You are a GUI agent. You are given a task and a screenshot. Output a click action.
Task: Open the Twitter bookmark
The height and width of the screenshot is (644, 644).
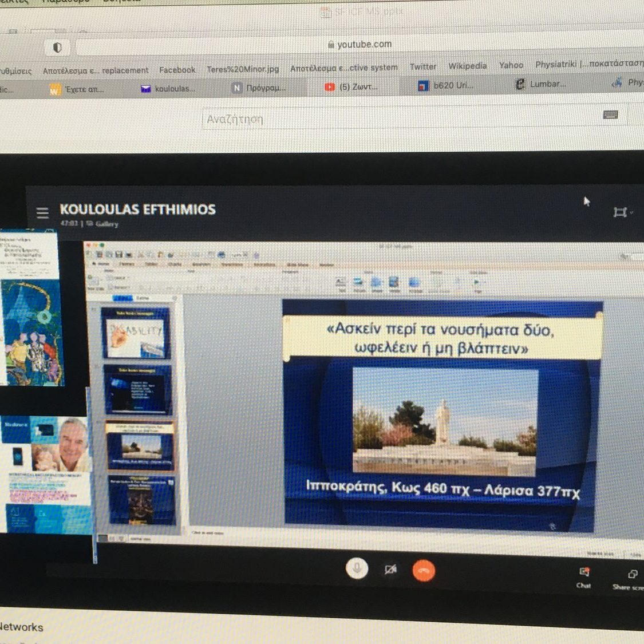click(x=422, y=67)
